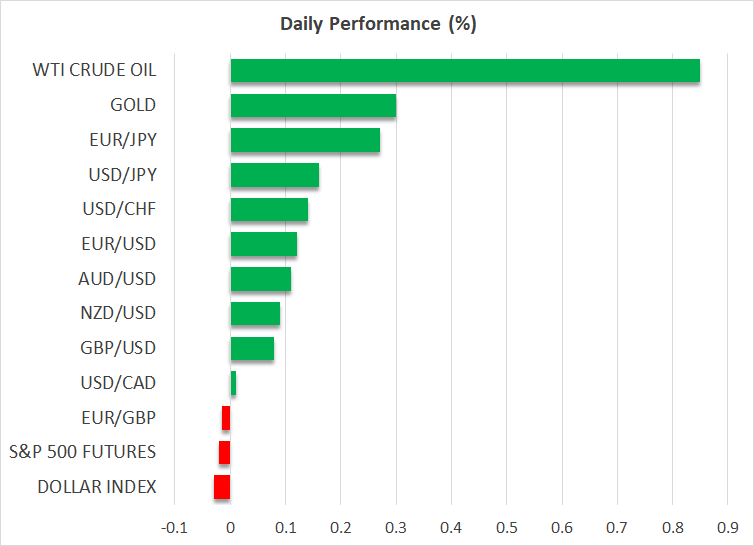The image size is (754, 546).
Task: Click the EUR/JPY green bar
Action: pos(305,140)
